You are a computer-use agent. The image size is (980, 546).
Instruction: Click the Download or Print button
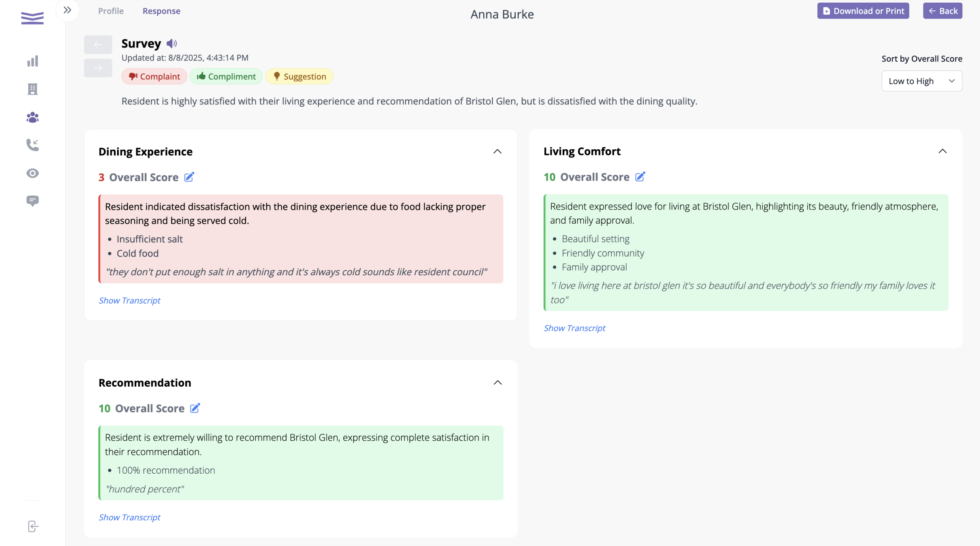click(x=863, y=11)
